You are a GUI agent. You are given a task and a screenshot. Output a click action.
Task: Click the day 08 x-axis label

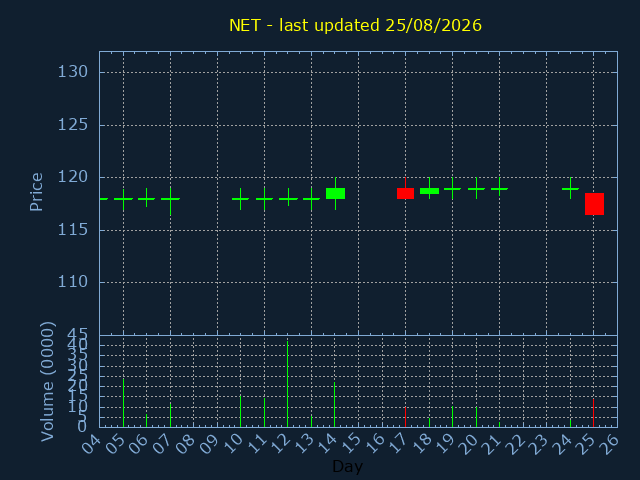186,443
